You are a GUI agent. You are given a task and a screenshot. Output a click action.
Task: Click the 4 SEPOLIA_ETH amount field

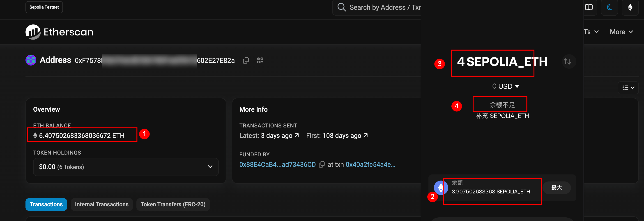(x=502, y=62)
